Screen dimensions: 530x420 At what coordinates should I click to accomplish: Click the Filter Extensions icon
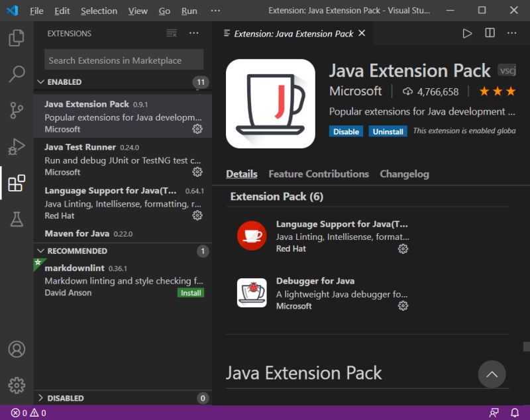click(171, 33)
